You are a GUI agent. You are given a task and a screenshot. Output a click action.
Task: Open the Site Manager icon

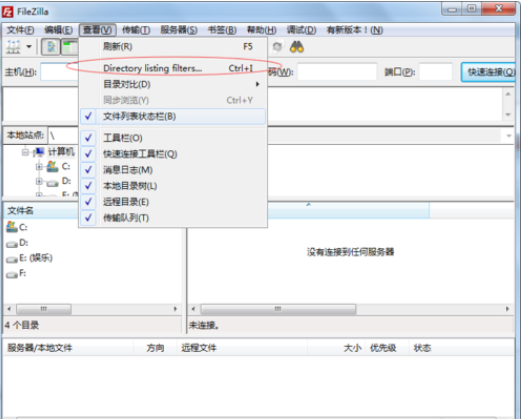(13, 47)
